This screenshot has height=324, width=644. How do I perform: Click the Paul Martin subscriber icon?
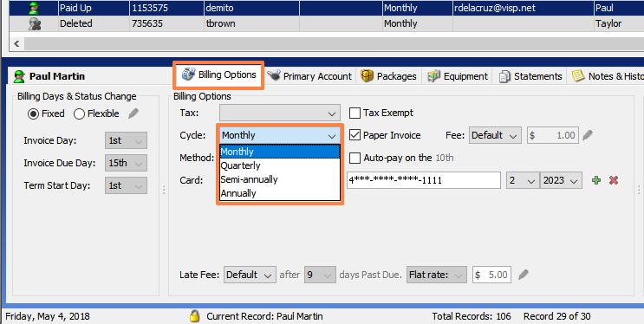point(19,76)
